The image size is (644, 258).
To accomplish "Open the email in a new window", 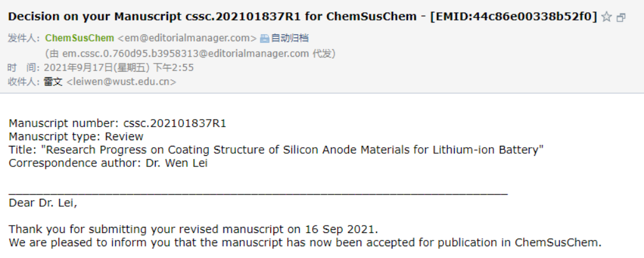I will (x=621, y=17).
